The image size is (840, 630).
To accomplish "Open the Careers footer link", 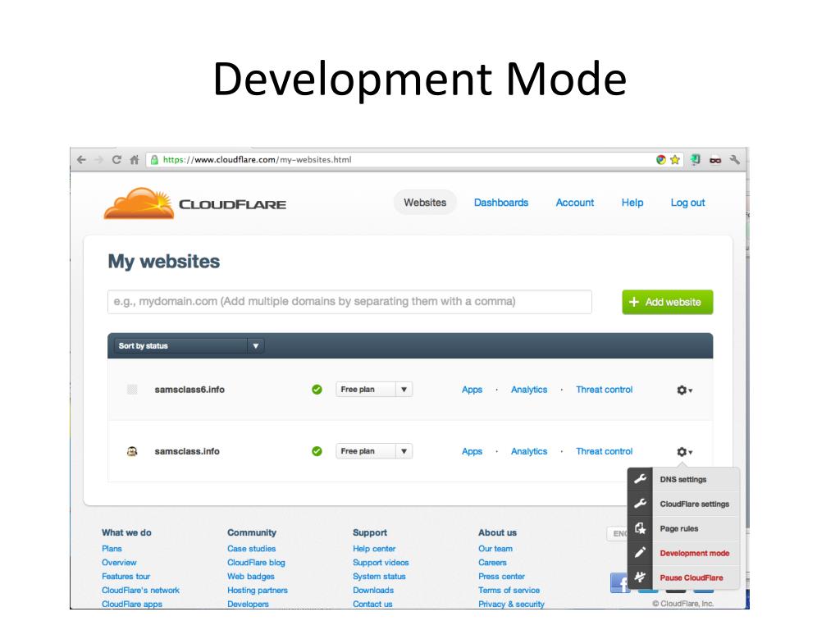I will pos(492,563).
